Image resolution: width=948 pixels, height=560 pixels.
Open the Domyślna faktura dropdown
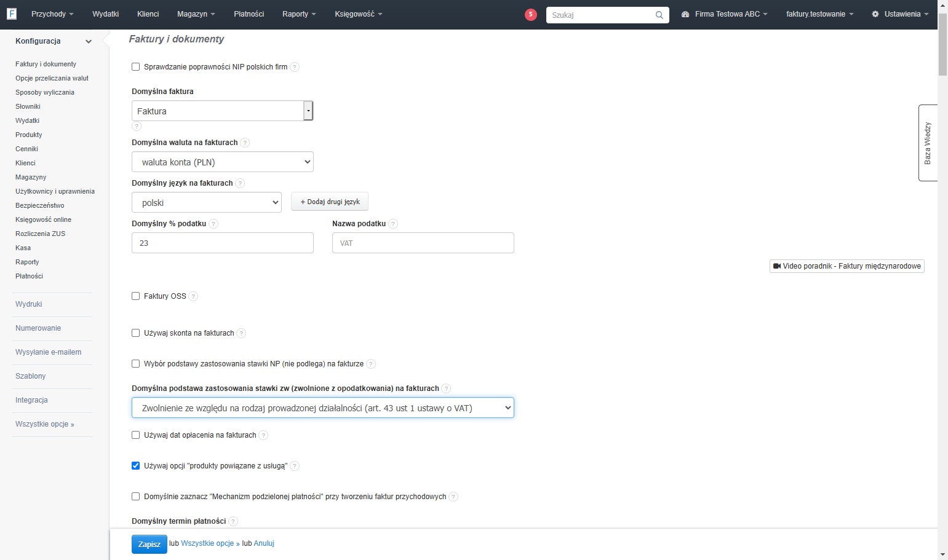tap(223, 111)
